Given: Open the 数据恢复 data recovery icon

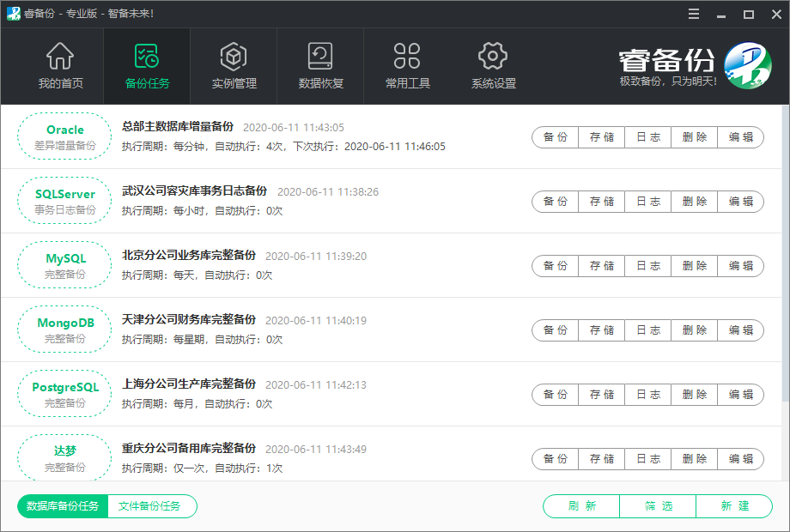Looking at the screenshot, I should point(320,56).
